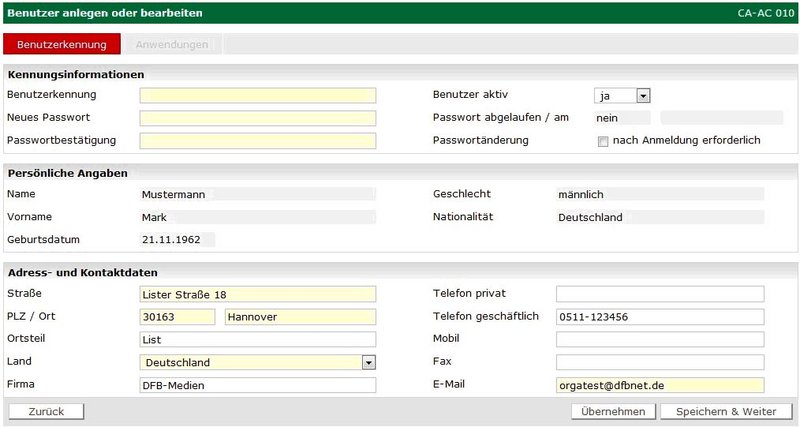Open the Anwendungen tab
This screenshot has height=427, width=800.
[172, 44]
